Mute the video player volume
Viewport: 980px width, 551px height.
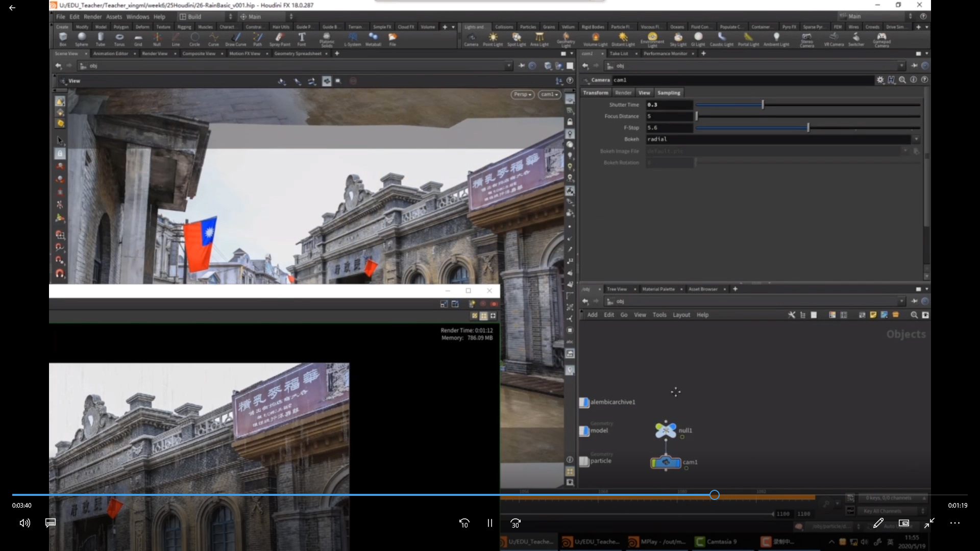24,523
